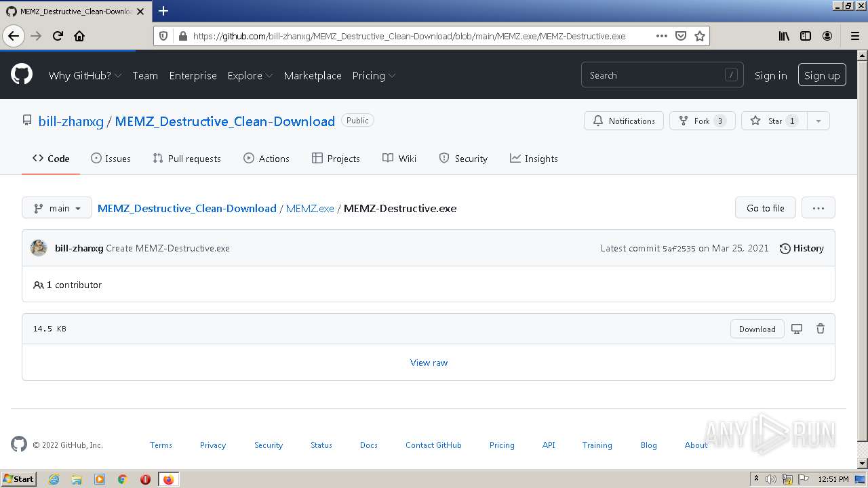
Task: Expand the Explore dropdown menu
Action: tap(250, 75)
